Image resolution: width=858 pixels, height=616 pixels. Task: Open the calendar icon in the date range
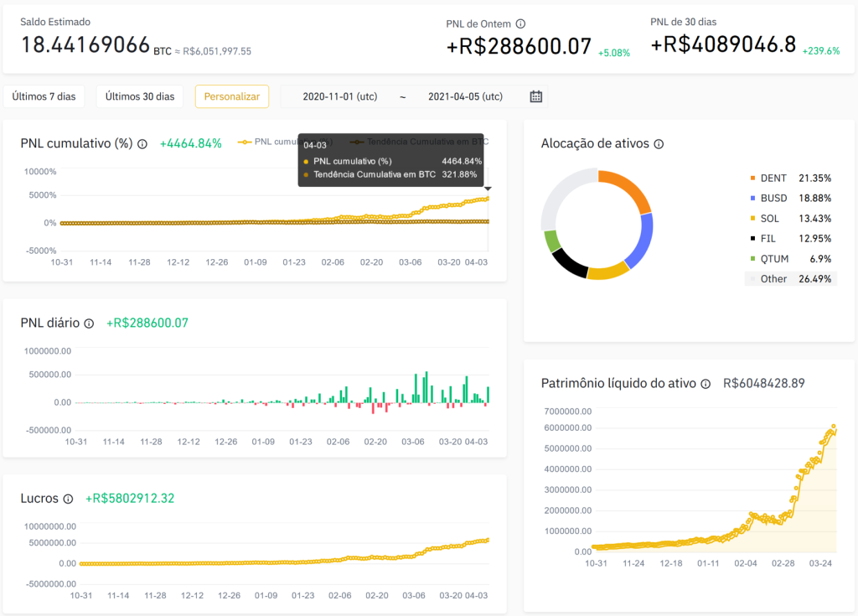click(x=536, y=96)
